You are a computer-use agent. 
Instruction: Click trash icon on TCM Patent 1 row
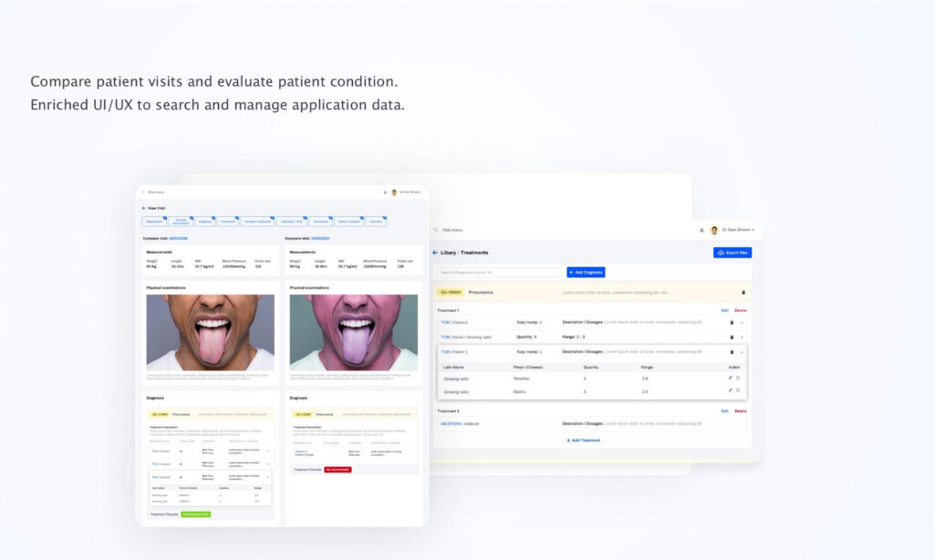pos(732,352)
